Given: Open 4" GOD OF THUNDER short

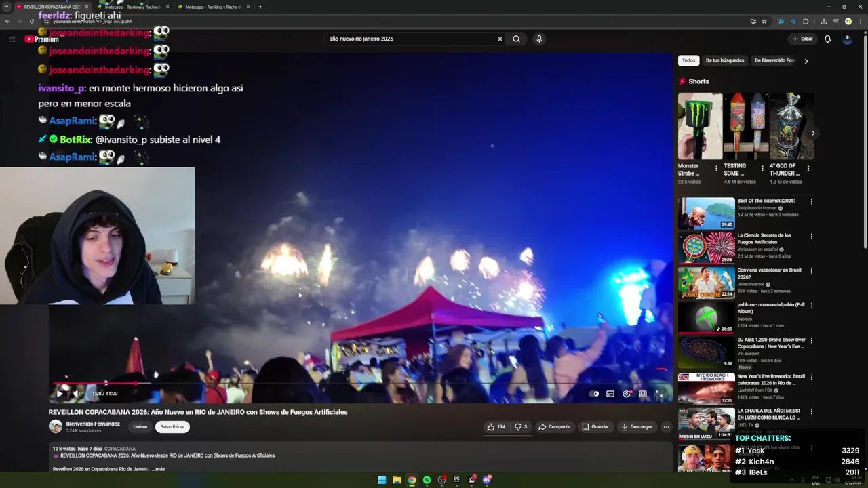Looking at the screenshot, I should click(x=791, y=126).
